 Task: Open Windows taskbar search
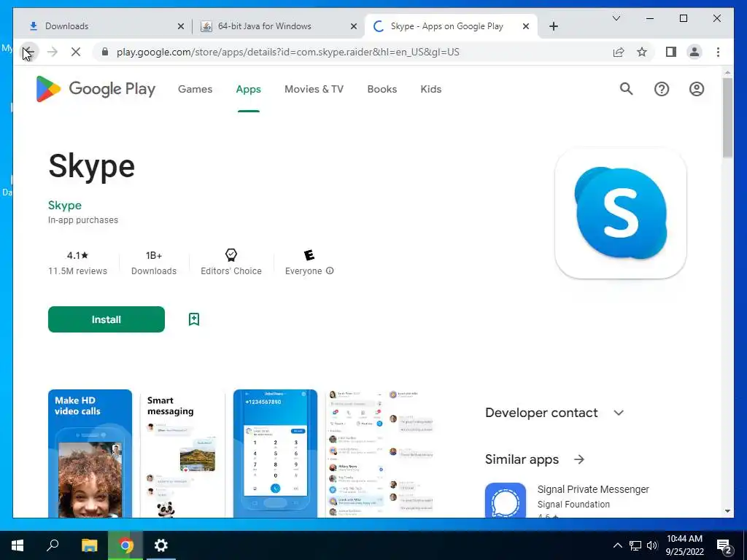pyautogui.click(x=53, y=545)
